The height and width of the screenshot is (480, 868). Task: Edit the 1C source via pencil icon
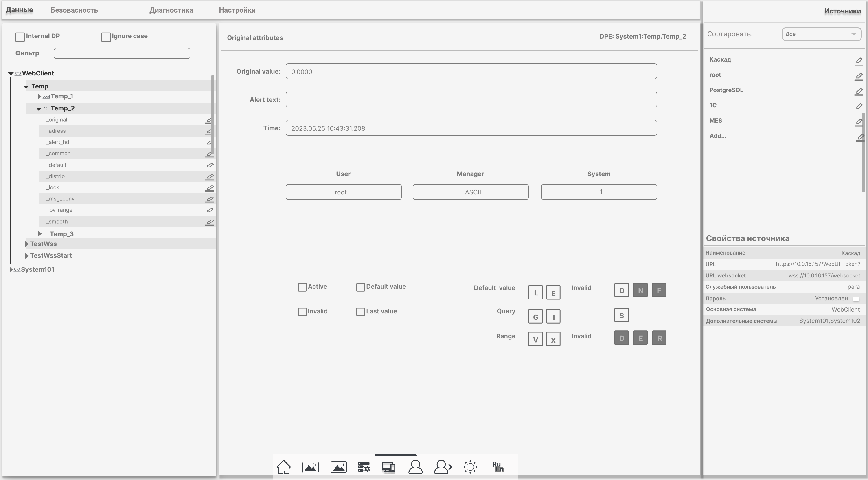point(859,107)
